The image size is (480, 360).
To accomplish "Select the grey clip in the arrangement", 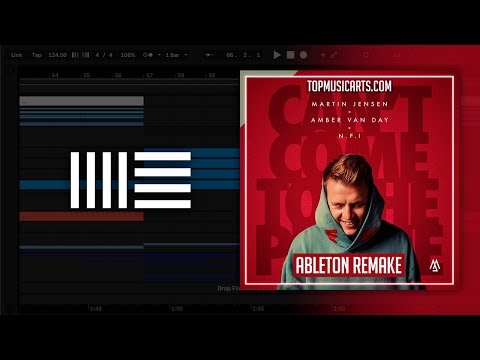I will tap(82, 101).
